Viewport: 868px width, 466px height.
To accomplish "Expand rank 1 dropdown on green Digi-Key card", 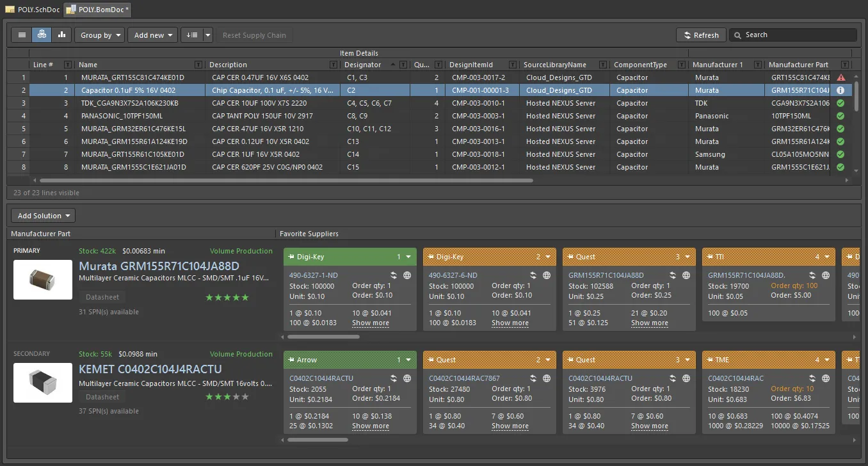I will click(x=408, y=257).
